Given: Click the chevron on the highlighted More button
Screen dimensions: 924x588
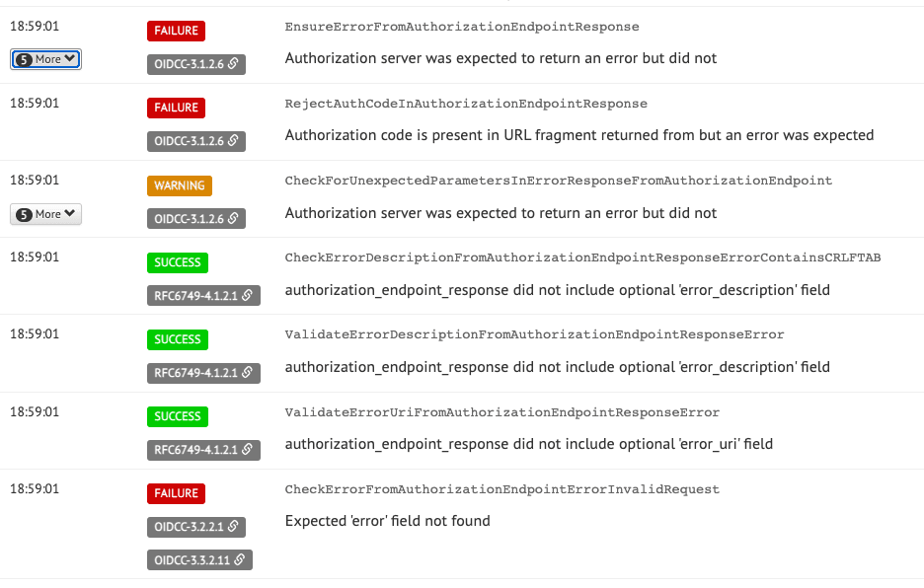Looking at the screenshot, I should (69, 60).
